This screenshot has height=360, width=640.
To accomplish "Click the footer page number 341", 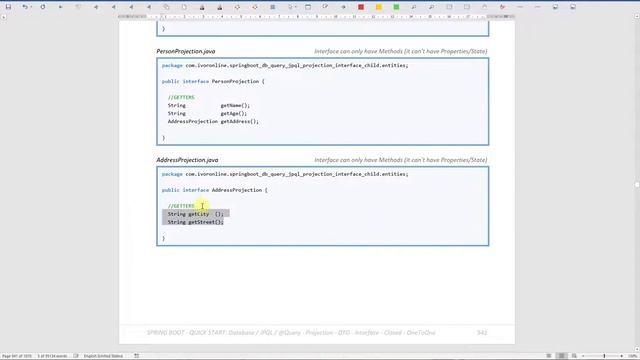I will click(x=482, y=333).
